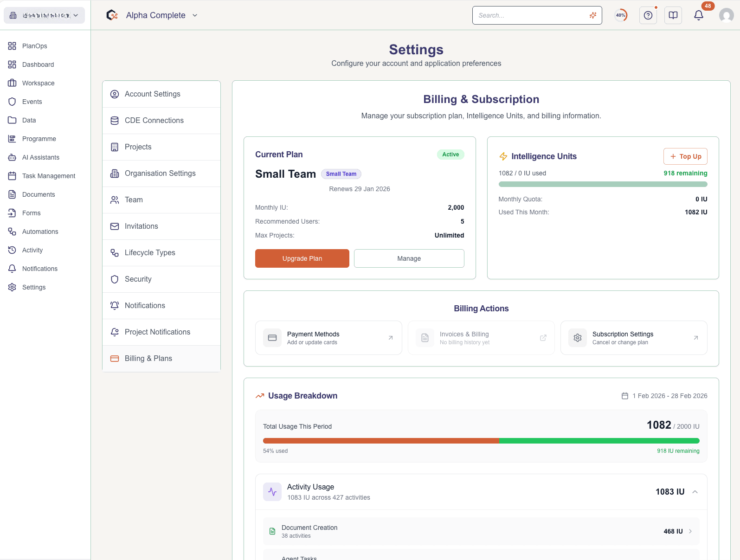Click the 40% progress ring indicator

621,15
